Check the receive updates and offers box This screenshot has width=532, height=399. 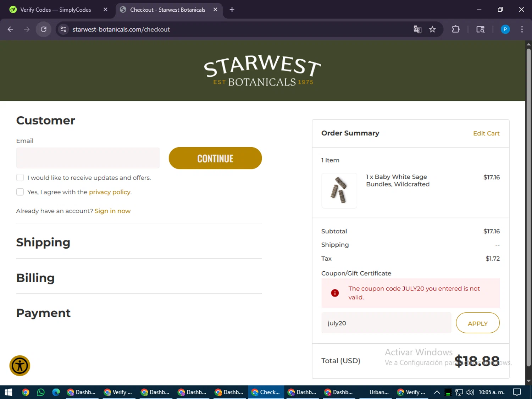[x=20, y=178]
